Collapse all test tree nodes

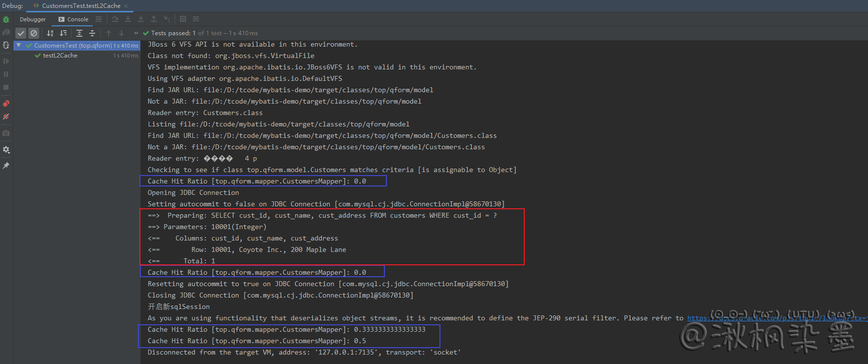coord(92,33)
